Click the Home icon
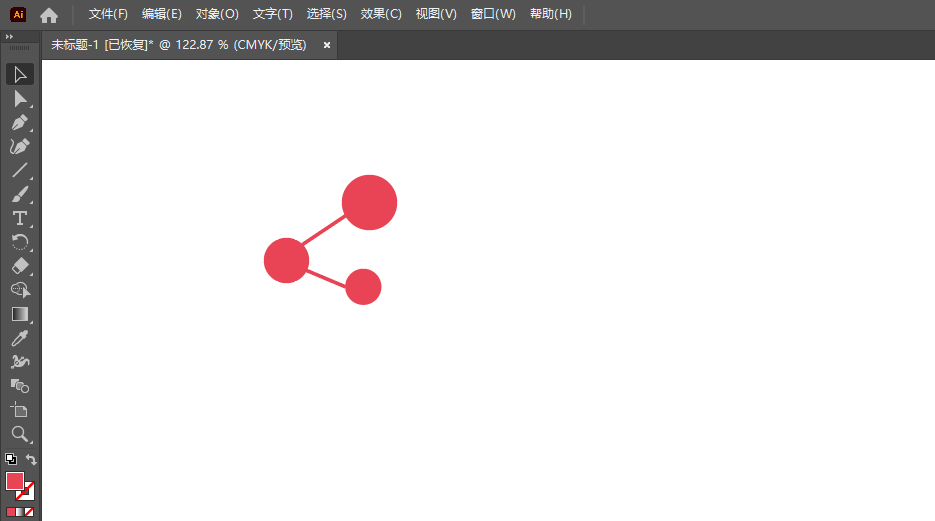The height and width of the screenshot is (521, 935). coord(49,15)
